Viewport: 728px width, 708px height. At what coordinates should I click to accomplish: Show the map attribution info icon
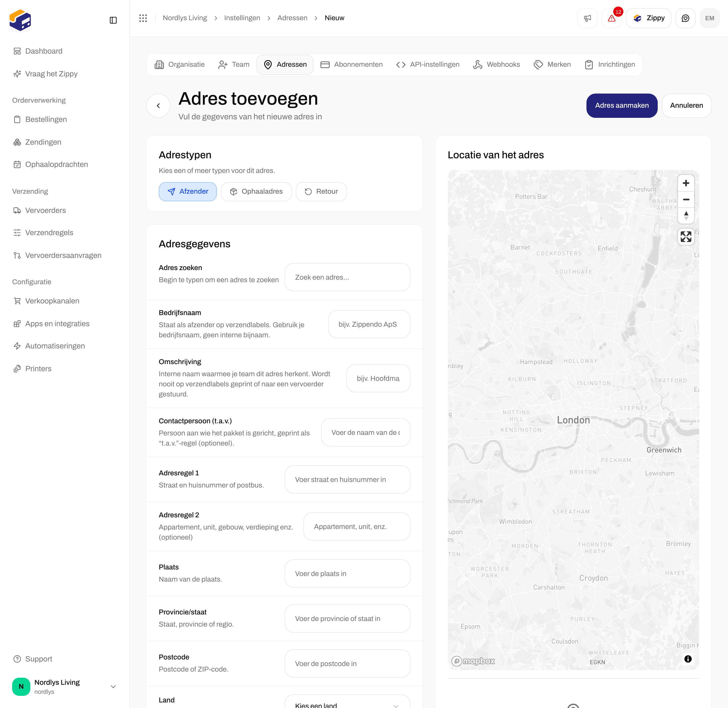(x=688, y=659)
